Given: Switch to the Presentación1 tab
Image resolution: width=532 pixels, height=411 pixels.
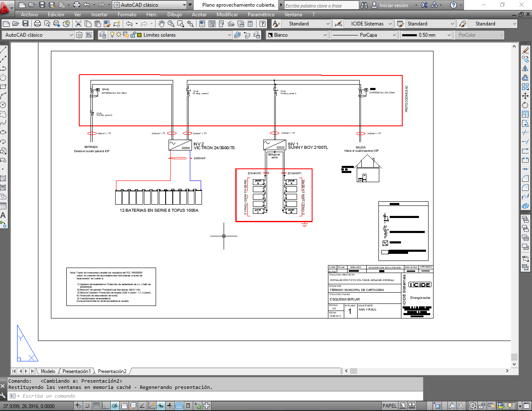Looking at the screenshot, I should pyautogui.click(x=76, y=371).
